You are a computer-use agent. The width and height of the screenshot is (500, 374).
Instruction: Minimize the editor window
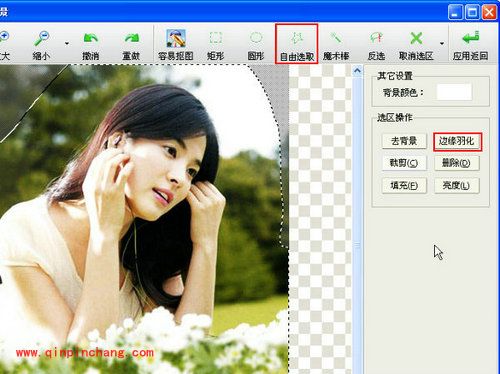point(455,13)
